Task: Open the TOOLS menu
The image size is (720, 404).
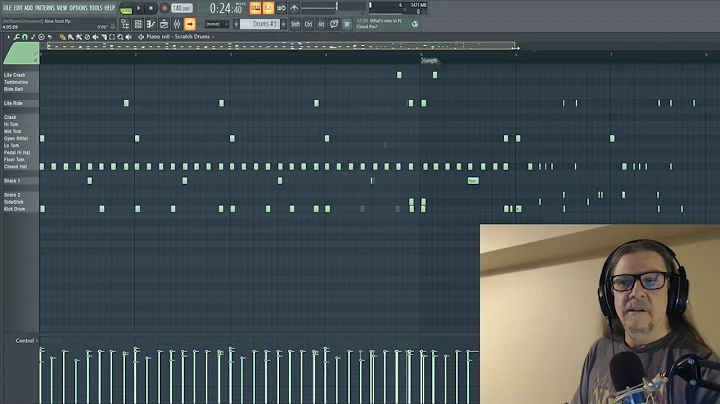Action: tap(96, 8)
